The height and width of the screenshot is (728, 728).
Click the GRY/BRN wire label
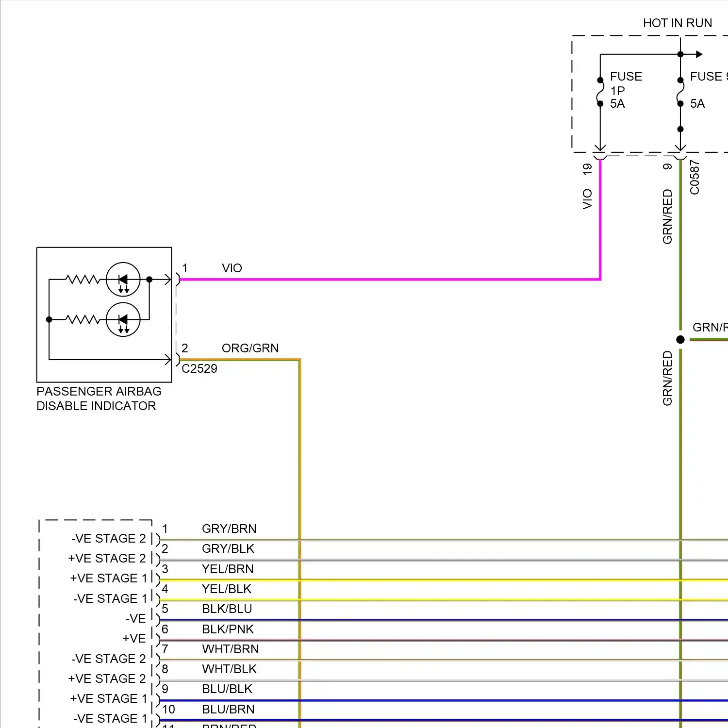tap(229, 529)
